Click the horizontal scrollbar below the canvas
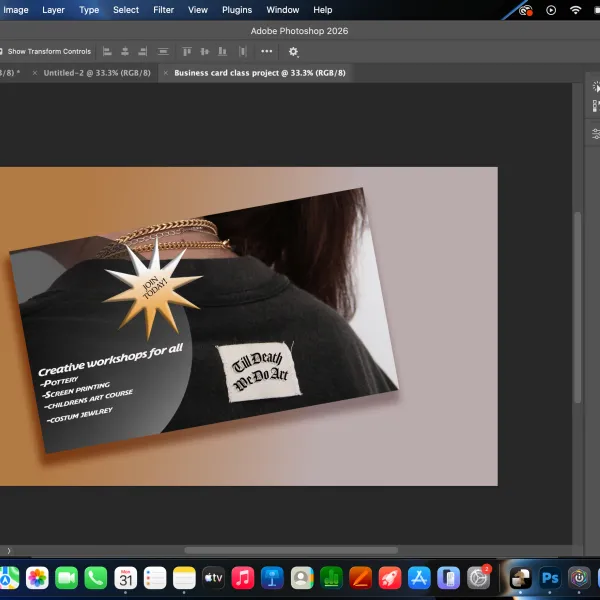600x600 pixels. [x=291, y=550]
